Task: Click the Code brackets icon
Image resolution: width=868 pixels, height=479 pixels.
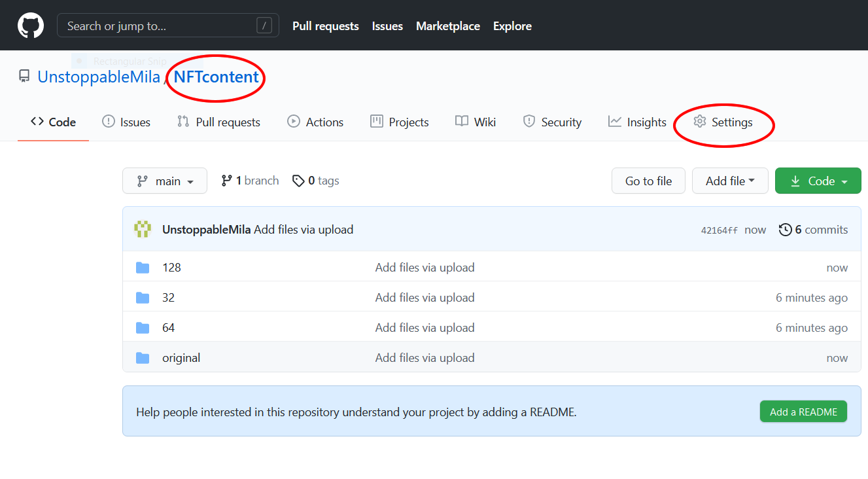Action: point(37,121)
